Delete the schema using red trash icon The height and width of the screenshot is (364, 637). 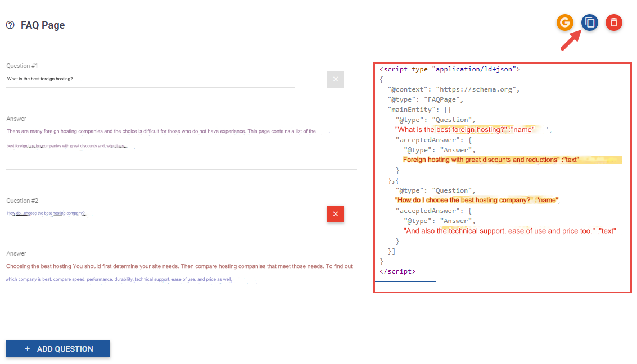point(613,22)
